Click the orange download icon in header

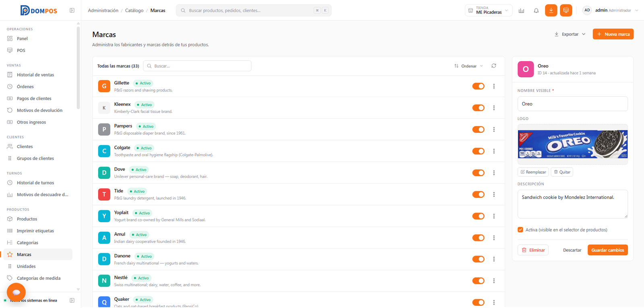point(551,10)
